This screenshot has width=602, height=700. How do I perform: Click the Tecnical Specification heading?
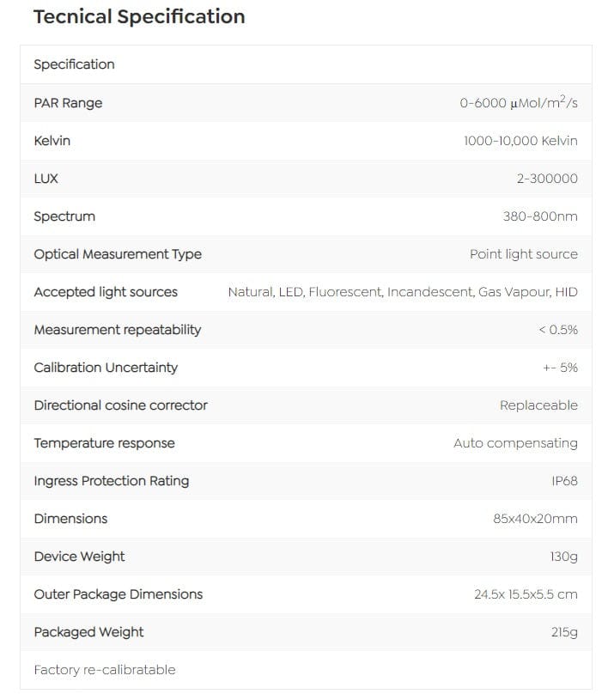139,17
